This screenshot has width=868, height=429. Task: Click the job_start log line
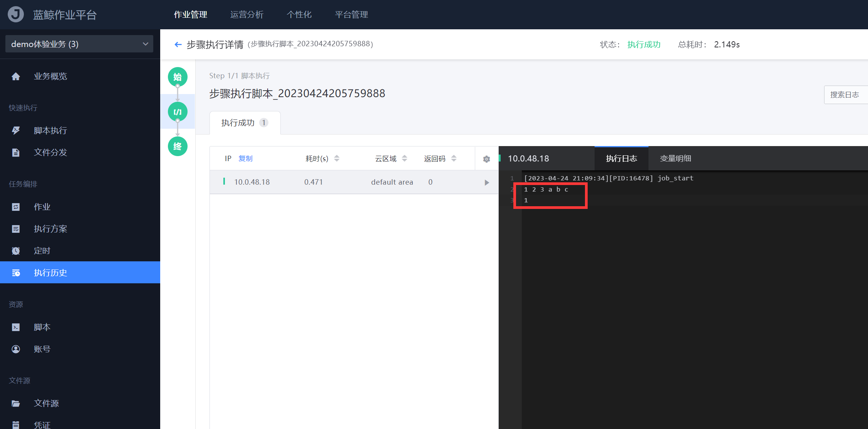tap(608, 178)
